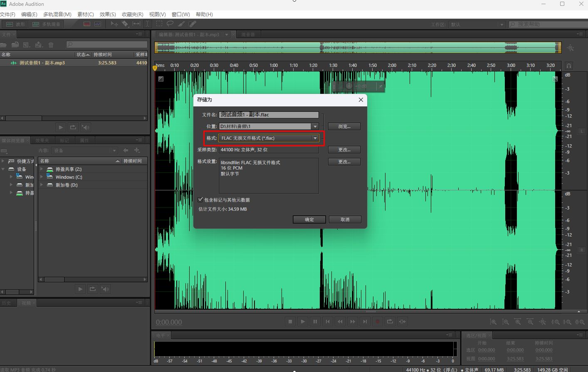Click the 确定 button to save
588x372 pixels.
click(x=309, y=219)
